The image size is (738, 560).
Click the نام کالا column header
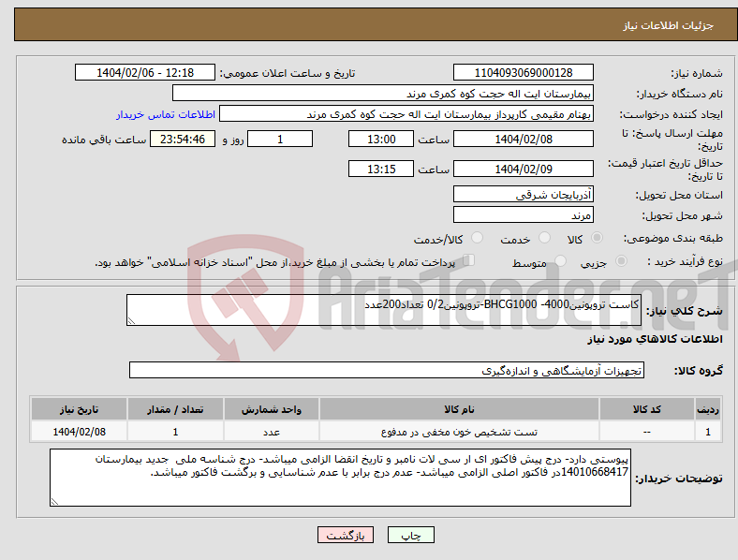(x=459, y=409)
